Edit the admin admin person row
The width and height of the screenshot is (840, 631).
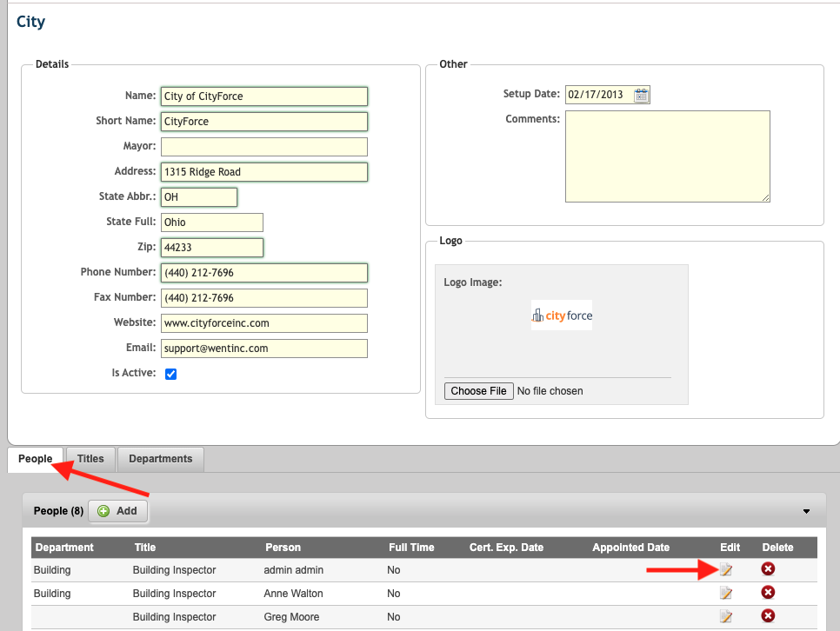click(x=726, y=569)
